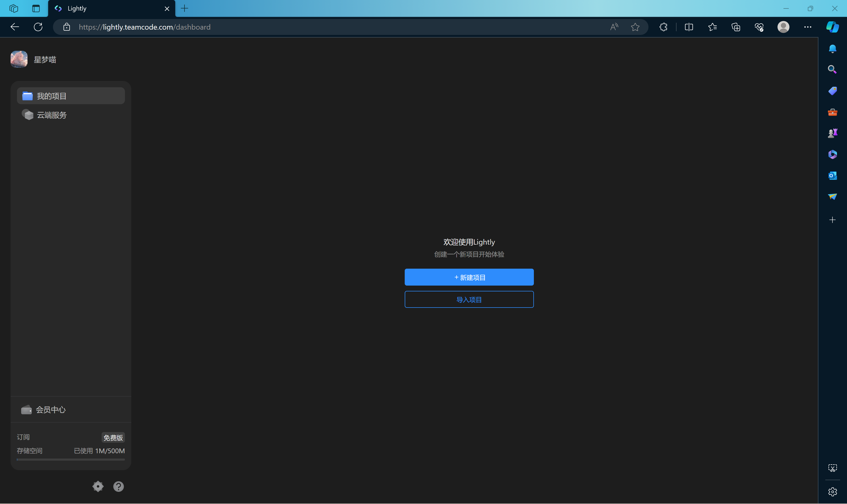Click the 免费版 subscription badge
The height and width of the screenshot is (504, 847).
click(113, 437)
